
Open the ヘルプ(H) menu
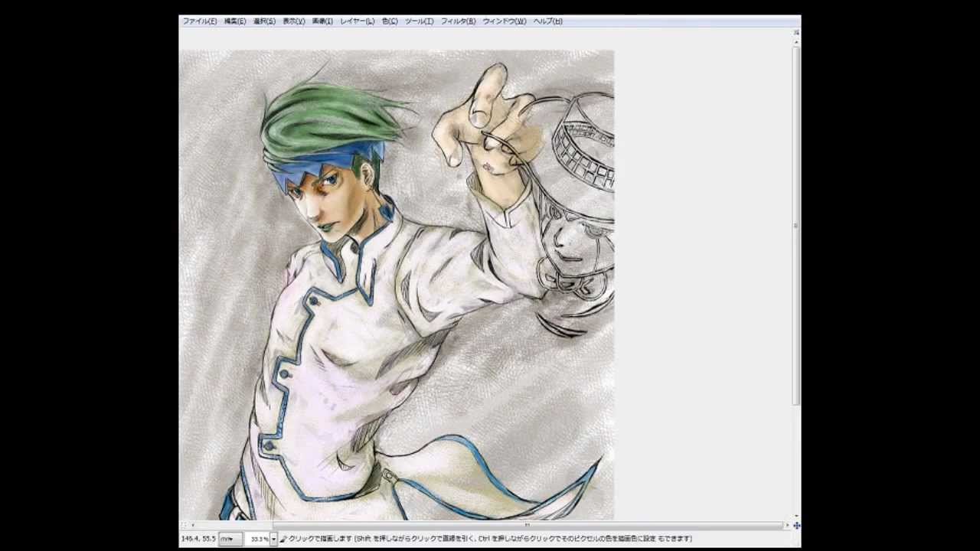click(547, 21)
